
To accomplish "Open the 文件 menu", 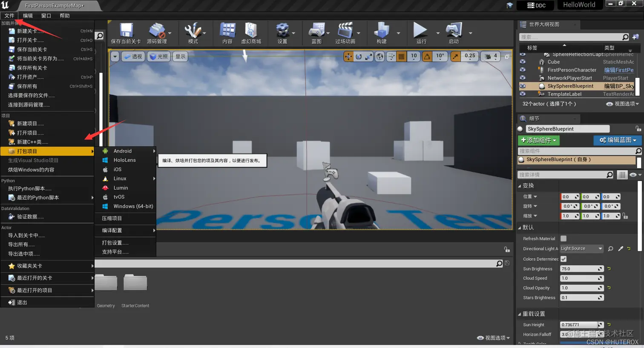I will coord(9,16).
